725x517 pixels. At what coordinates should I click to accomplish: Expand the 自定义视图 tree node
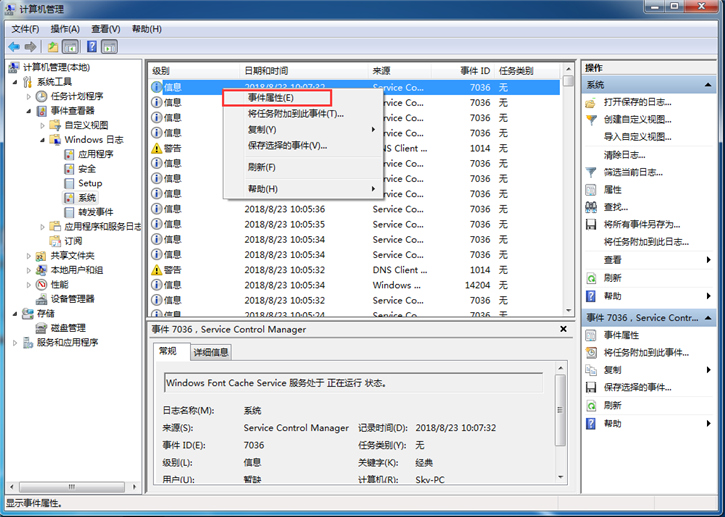(43, 125)
